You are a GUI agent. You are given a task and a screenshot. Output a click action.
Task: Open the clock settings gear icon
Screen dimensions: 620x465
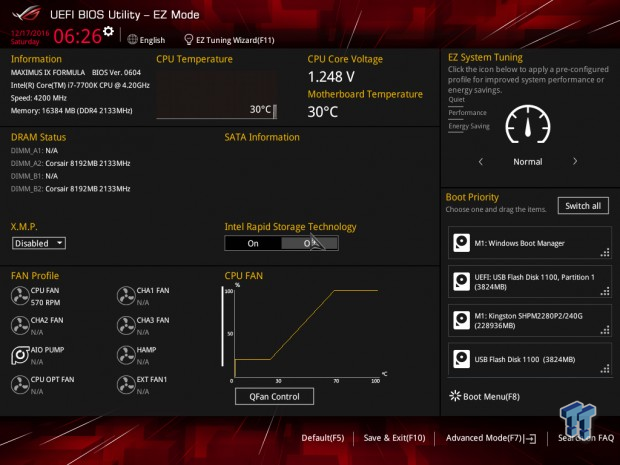point(108,31)
